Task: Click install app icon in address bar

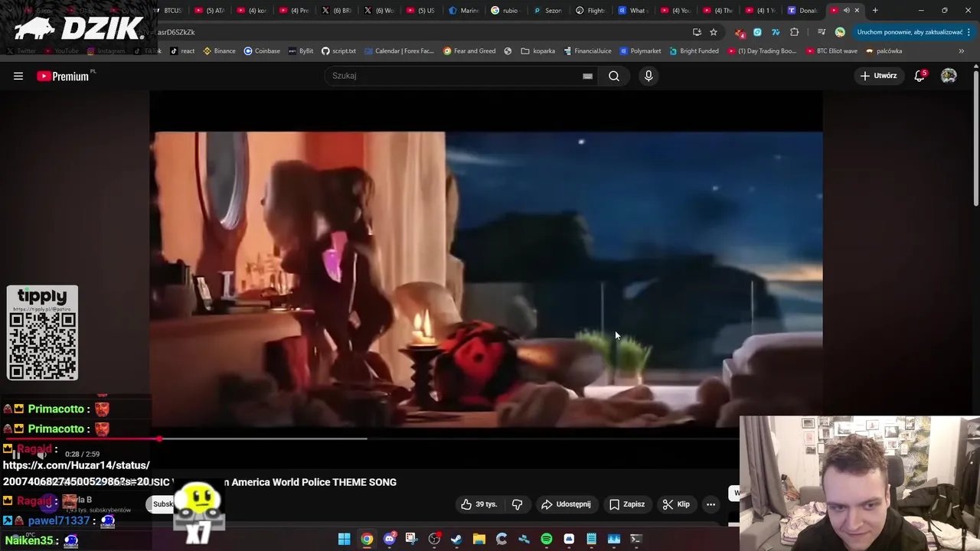Action: click(x=697, y=32)
